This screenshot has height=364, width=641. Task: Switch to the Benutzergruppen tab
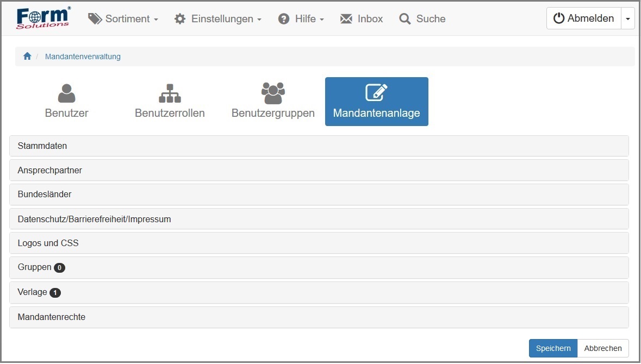point(273,101)
